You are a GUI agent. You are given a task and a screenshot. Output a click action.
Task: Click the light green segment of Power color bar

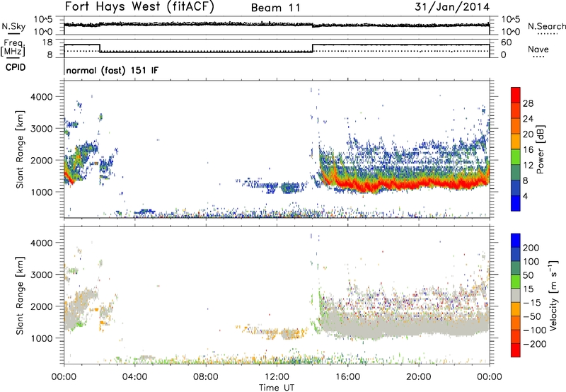[516, 157]
